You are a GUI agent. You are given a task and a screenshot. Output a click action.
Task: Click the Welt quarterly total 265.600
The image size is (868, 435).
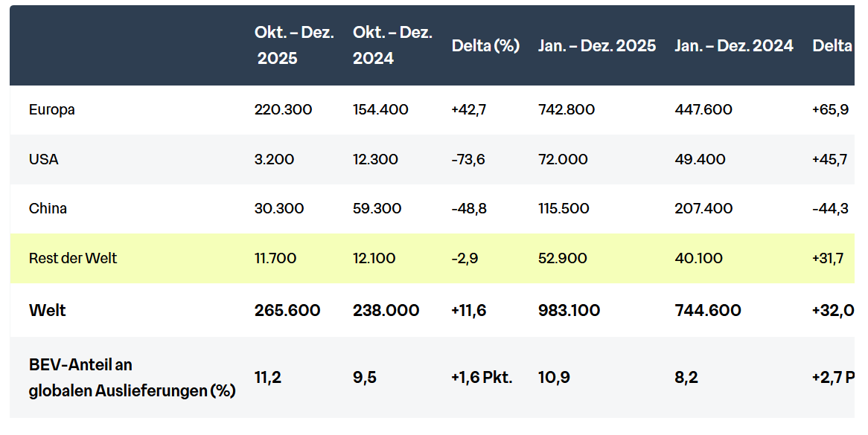(287, 310)
